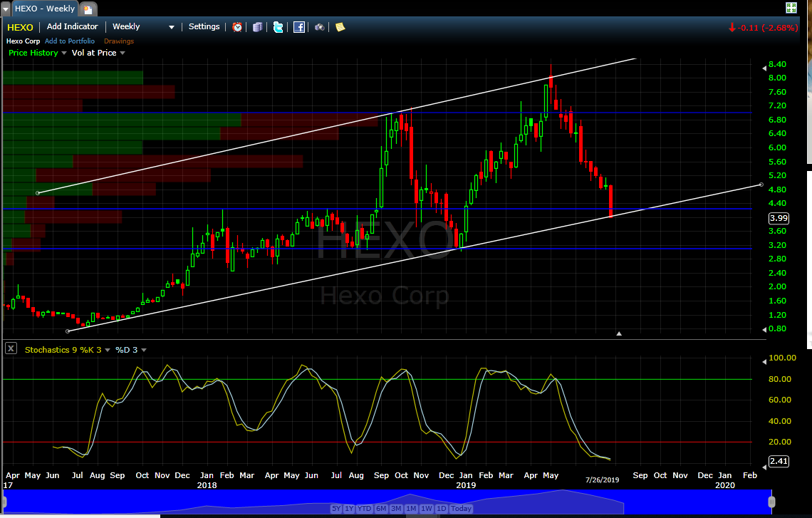
Task: Click the 7/26/2019 date label
Action: point(603,480)
